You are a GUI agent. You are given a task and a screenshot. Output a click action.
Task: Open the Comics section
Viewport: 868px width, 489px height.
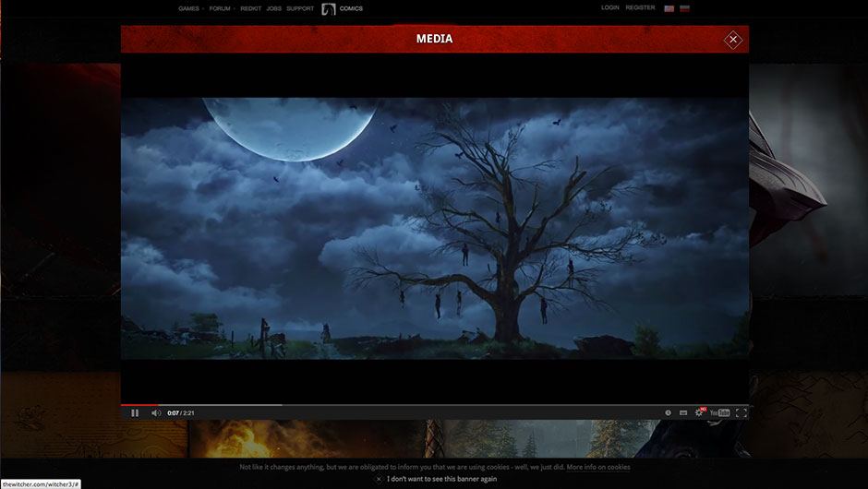(x=351, y=8)
